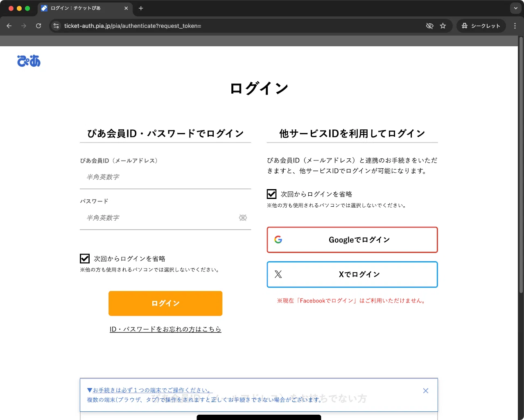Click the シークレット incognito indicator
The width and height of the screenshot is (524, 420).
(x=481, y=26)
